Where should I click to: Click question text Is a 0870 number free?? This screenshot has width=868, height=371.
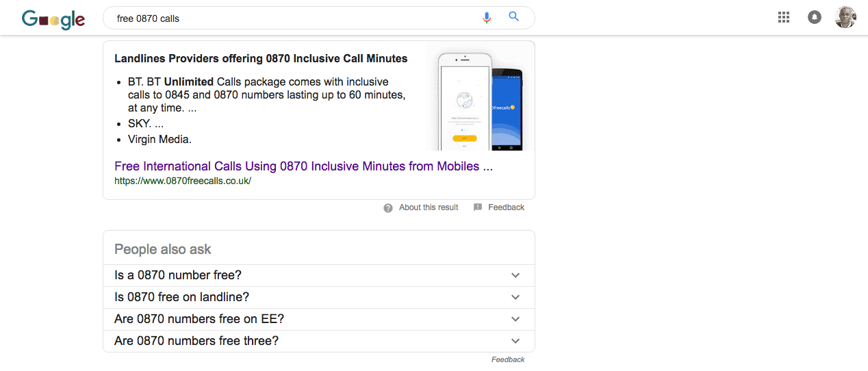178,275
